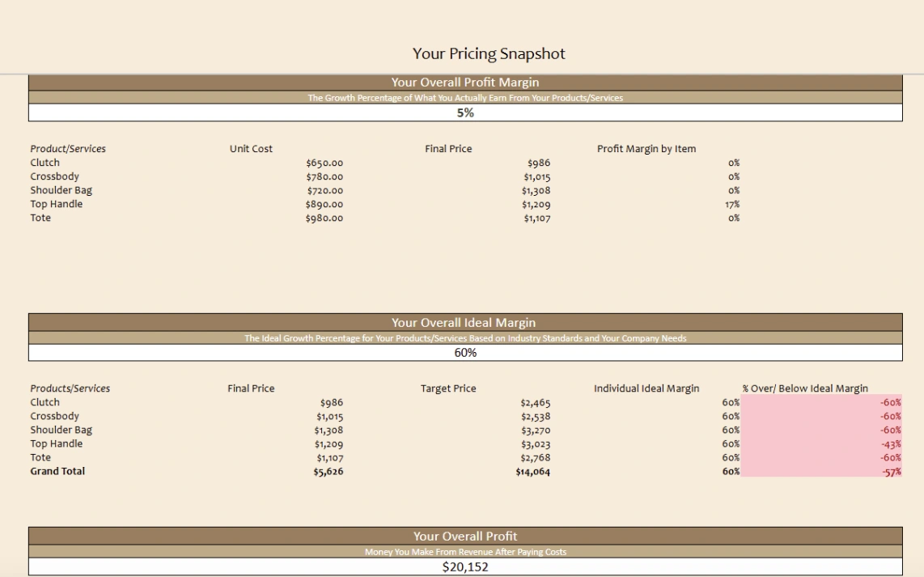Select Tote unit cost $980.00 cell
The width and height of the screenshot is (924, 577).
pos(324,218)
